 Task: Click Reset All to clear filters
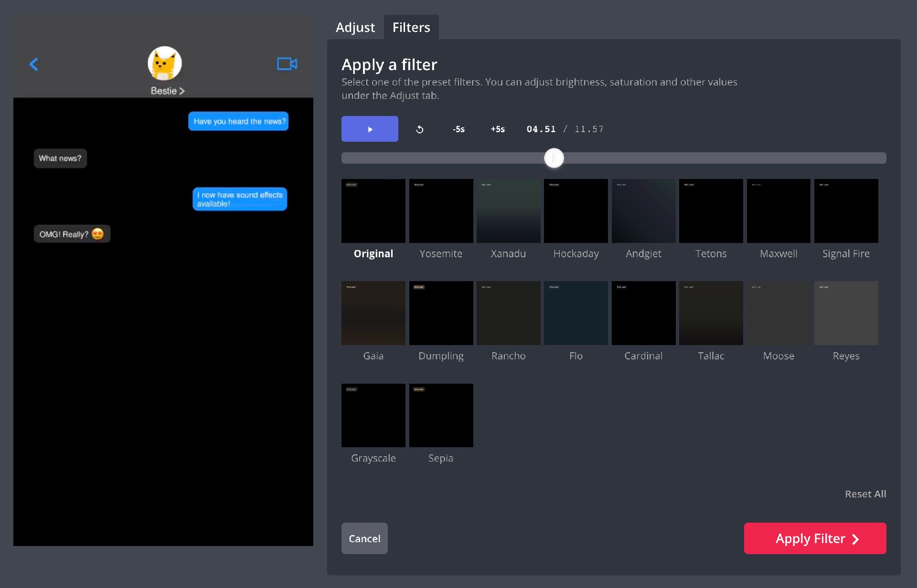click(865, 494)
